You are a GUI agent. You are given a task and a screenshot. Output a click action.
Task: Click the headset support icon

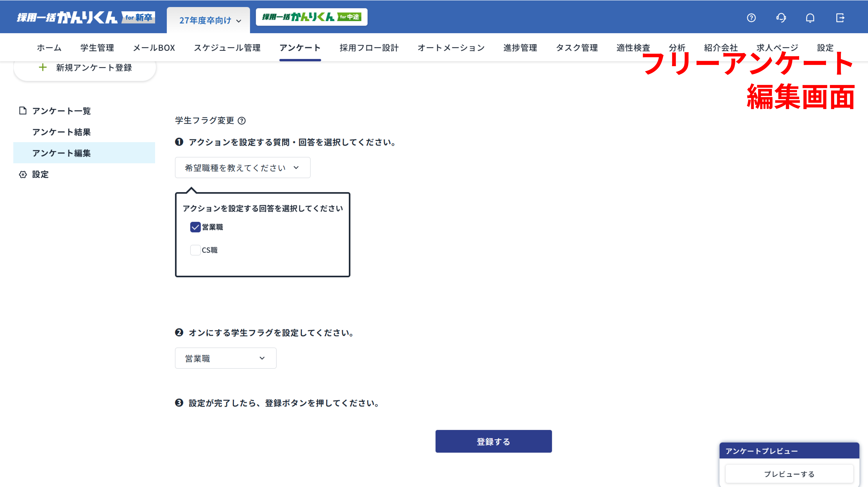point(781,18)
